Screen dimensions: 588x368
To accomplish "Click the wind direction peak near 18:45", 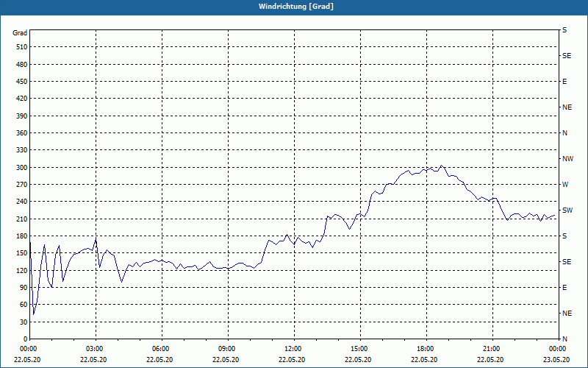I will 442,165.
